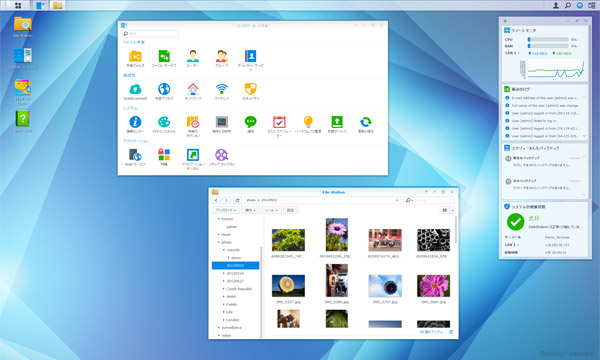Open the DSM Help desktop shortcut

[23, 121]
